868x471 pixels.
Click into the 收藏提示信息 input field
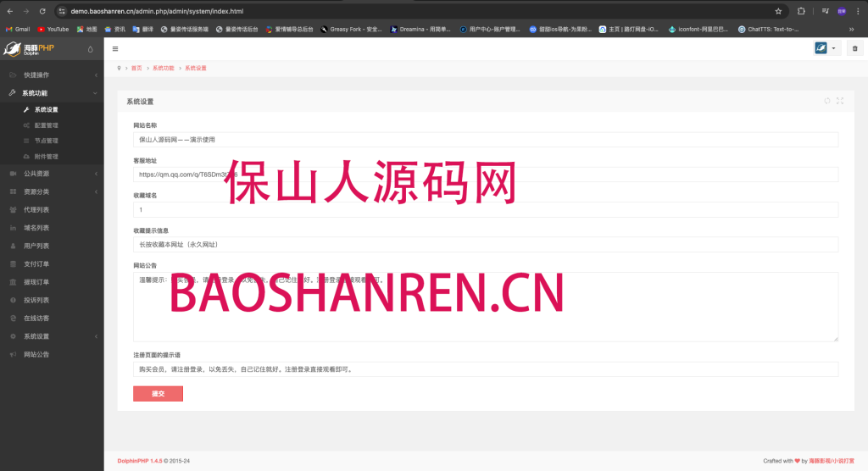click(486, 245)
